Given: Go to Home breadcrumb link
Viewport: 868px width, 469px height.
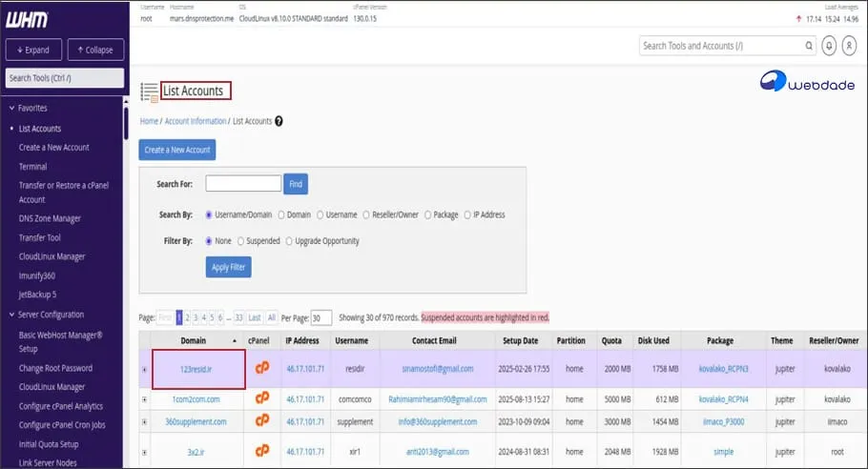Looking at the screenshot, I should (149, 121).
